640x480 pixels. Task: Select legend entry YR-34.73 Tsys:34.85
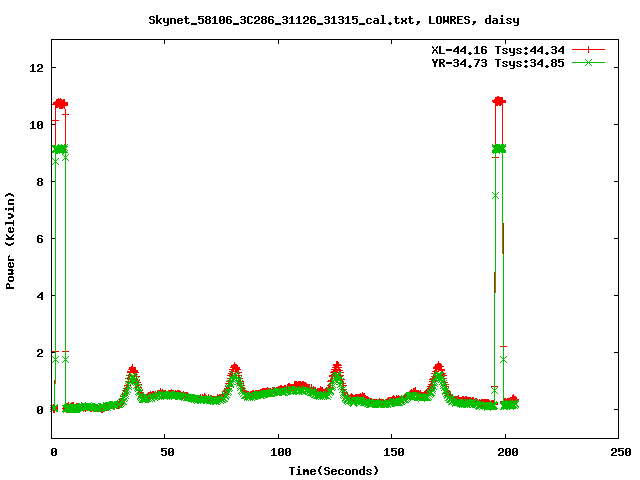pos(498,63)
